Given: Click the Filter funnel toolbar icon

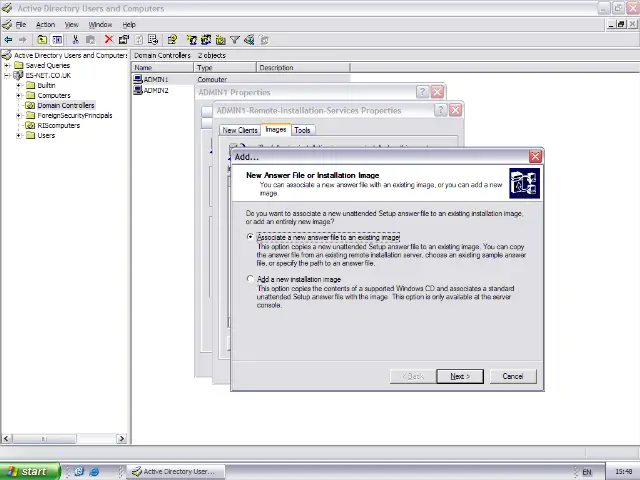Looking at the screenshot, I should pos(234,40).
